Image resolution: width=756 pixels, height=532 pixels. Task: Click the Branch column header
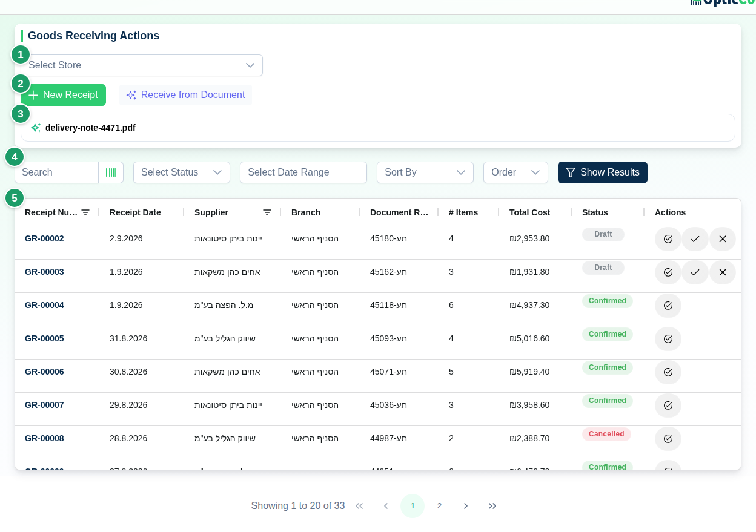[306, 212]
